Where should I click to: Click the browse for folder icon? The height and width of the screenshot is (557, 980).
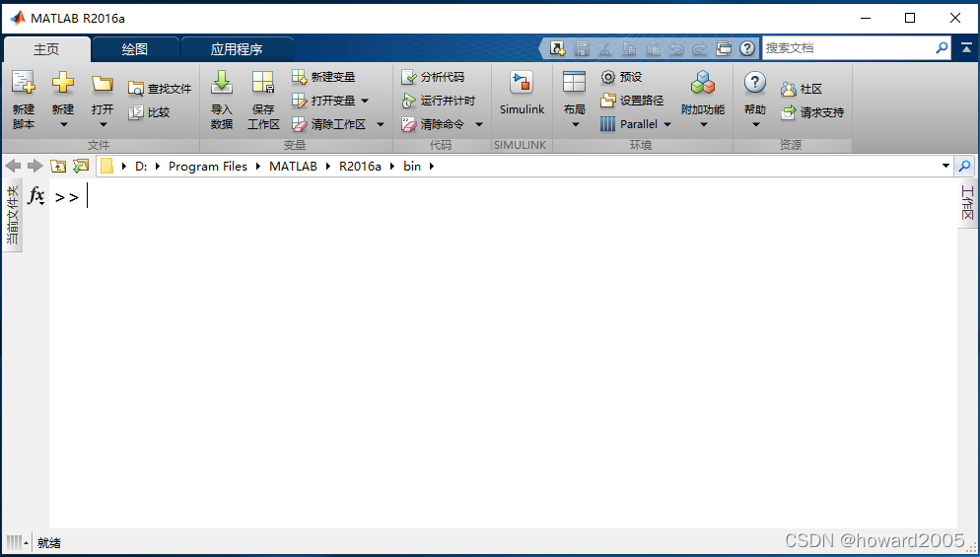coord(81,166)
